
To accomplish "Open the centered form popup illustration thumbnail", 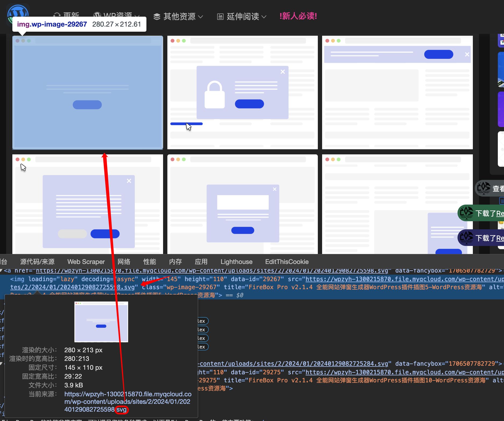I will click(243, 204).
